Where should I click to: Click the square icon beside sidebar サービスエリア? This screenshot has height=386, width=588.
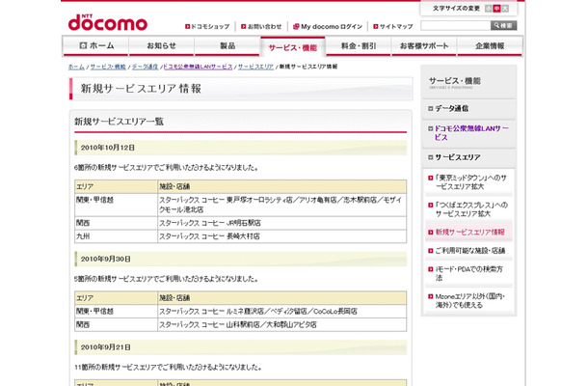(431, 157)
